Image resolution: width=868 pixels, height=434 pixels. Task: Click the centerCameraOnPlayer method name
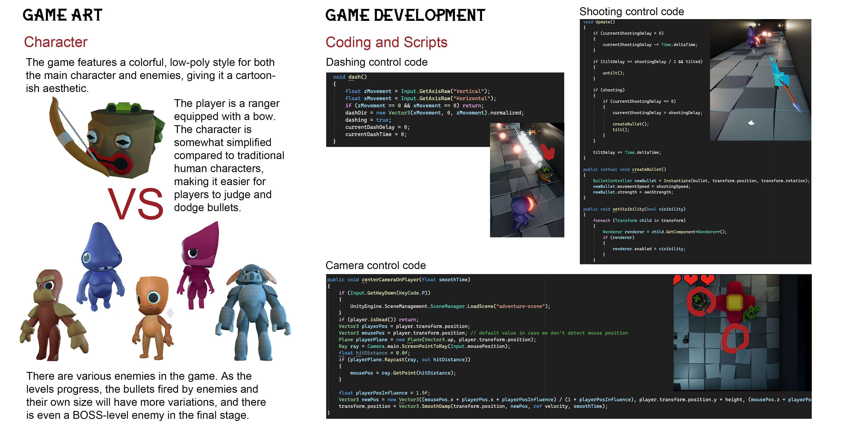[390, 280]
